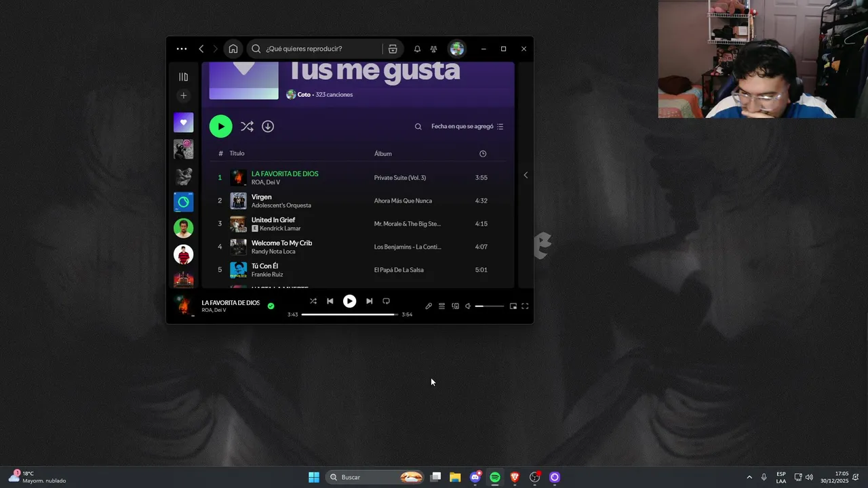Select the LA FAVORITA DE DIOS track row

pos(358,178)
